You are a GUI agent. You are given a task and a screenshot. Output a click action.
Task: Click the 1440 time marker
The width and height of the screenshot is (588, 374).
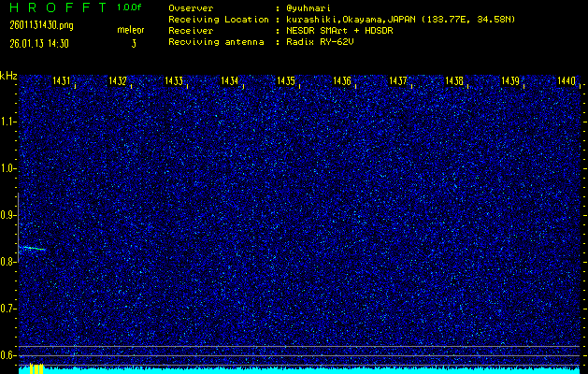tap(566, 81)
